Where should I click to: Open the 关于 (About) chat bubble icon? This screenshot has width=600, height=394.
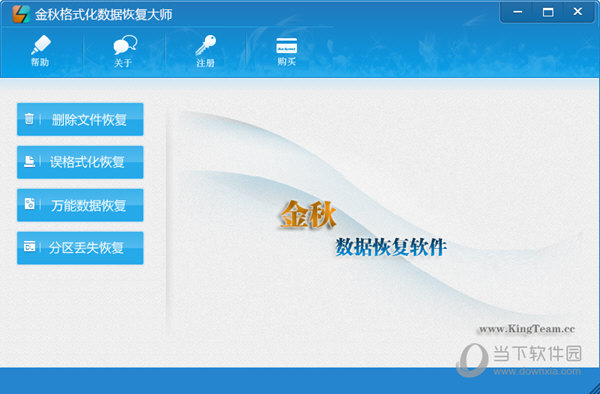point(124,51)
